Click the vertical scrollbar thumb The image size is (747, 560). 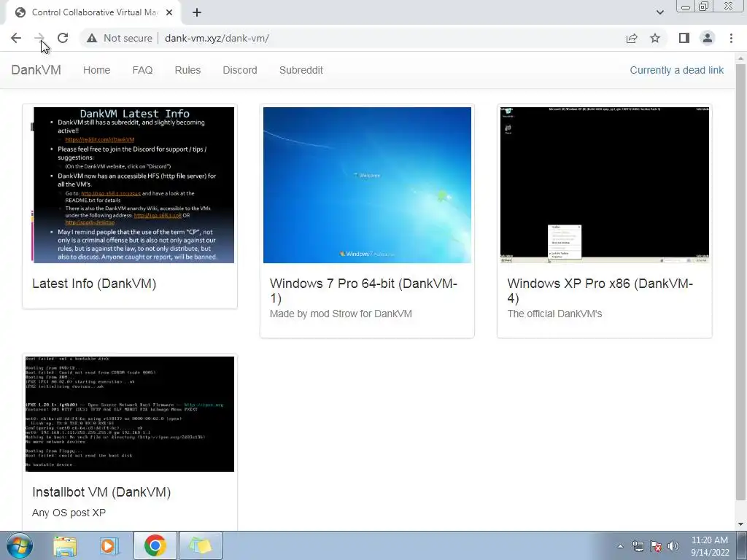[741, 282]
